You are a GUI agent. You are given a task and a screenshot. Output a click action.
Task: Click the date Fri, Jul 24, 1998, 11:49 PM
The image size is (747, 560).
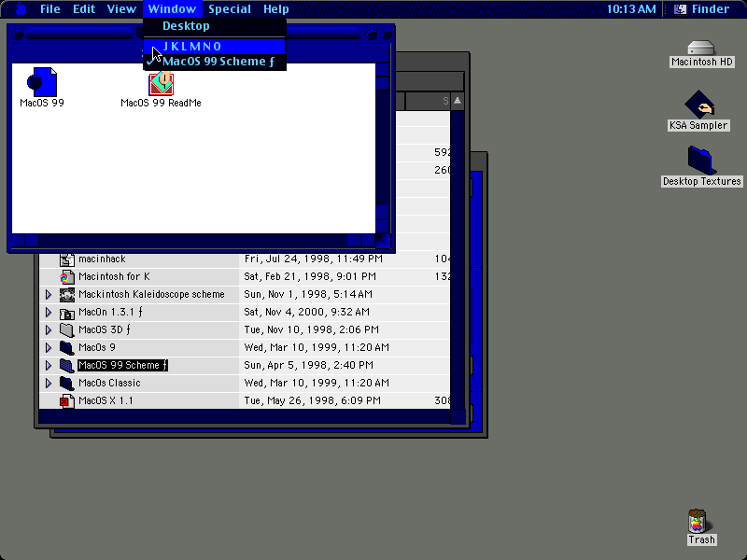[x=314, y=259]
